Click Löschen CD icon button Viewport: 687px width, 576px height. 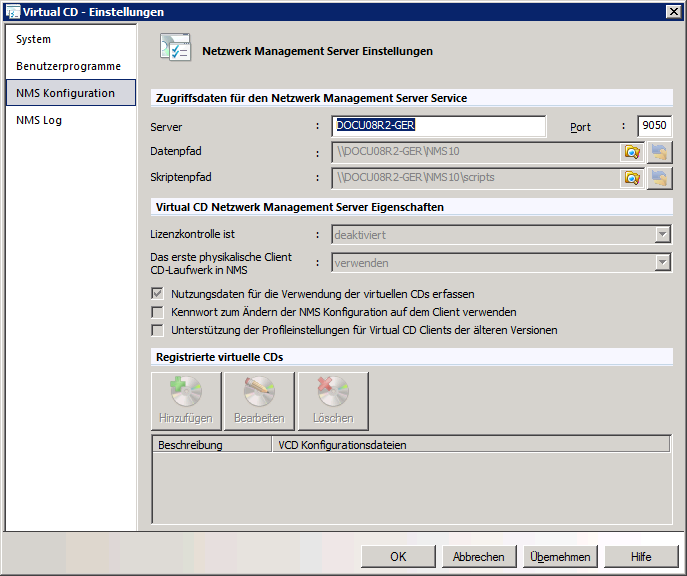coord(333,401)
